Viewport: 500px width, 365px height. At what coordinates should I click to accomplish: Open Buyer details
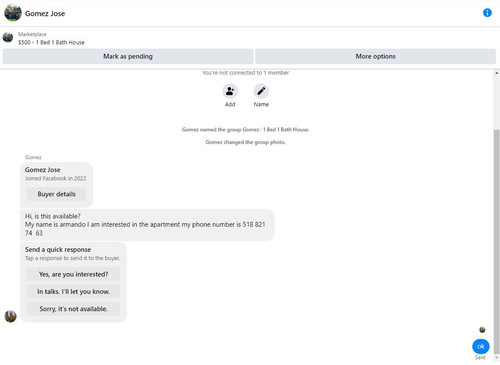tap(56, 194)
